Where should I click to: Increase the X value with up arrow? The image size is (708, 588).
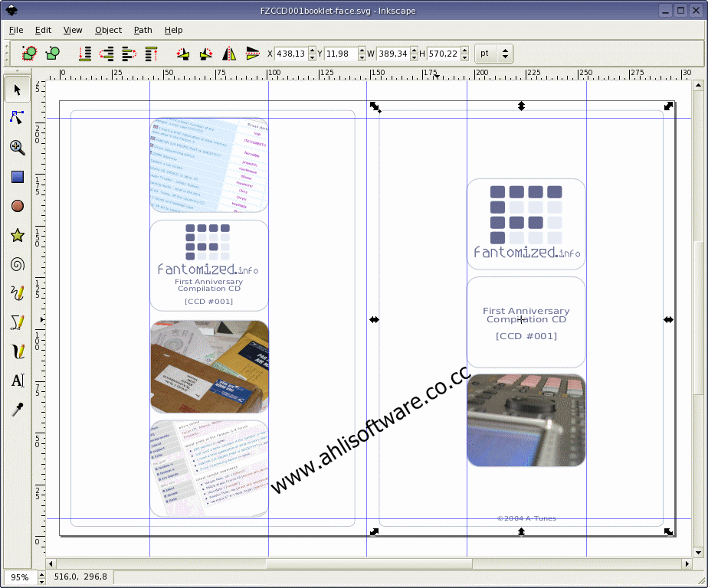[312, 50]
